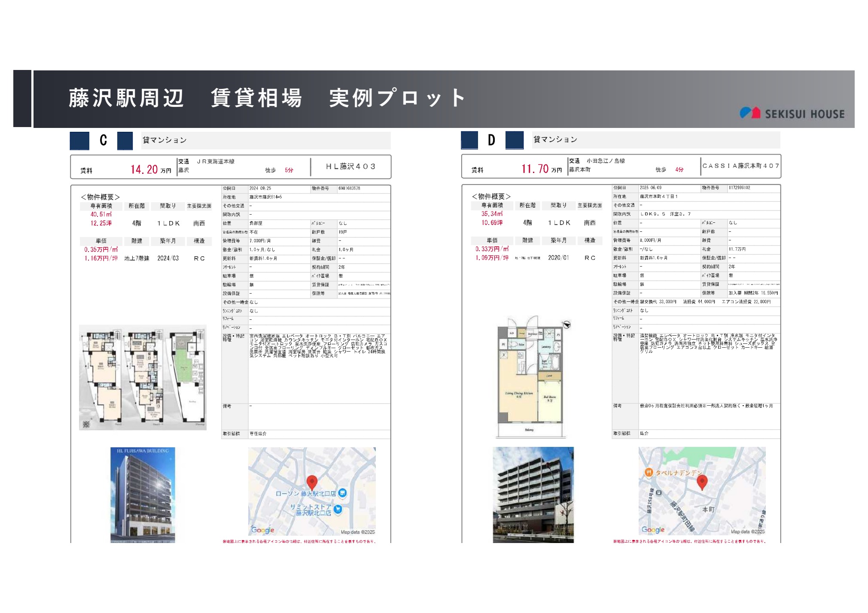The image size is (868, 613).
Task: Click the rent value 14.20 万円
Action: tap(151, 170)
